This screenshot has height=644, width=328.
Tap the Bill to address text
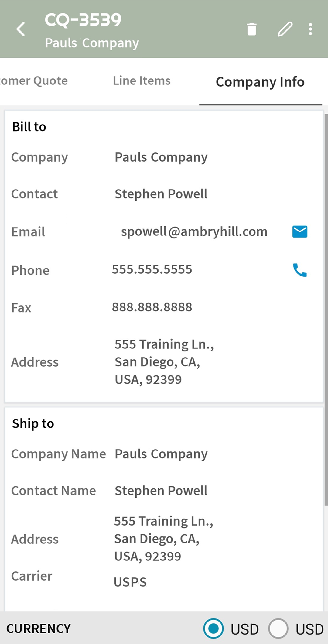point(164,362)
